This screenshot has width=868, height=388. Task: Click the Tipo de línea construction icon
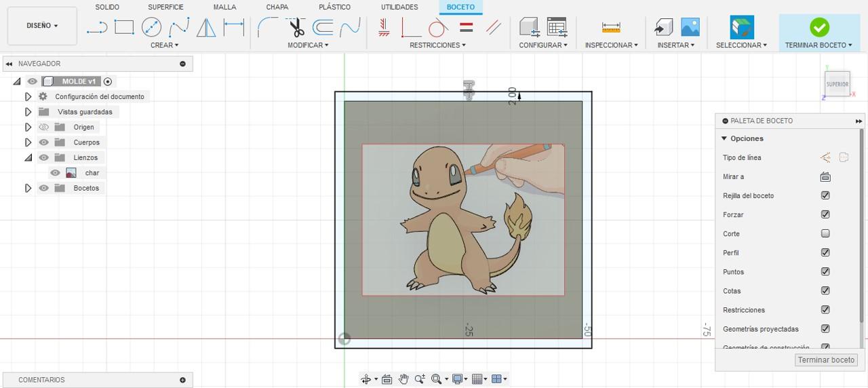click(825, 157)
